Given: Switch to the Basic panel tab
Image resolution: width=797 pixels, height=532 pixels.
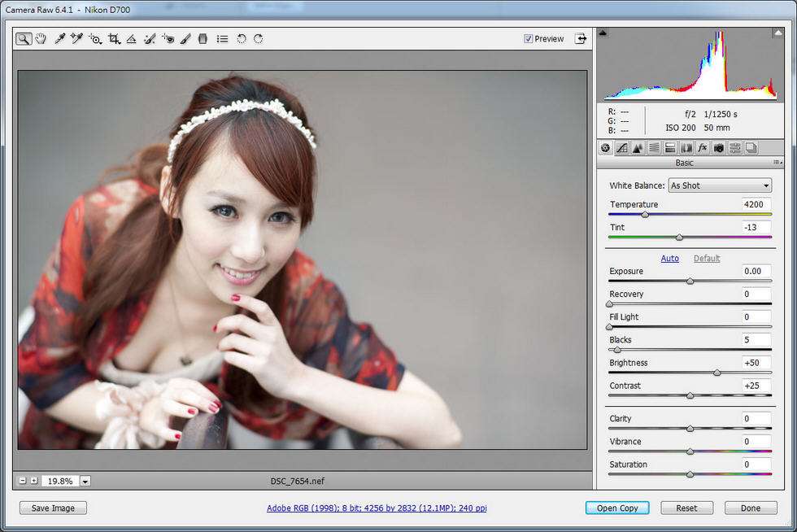Looking at the screenshot, I should [605, 148].
